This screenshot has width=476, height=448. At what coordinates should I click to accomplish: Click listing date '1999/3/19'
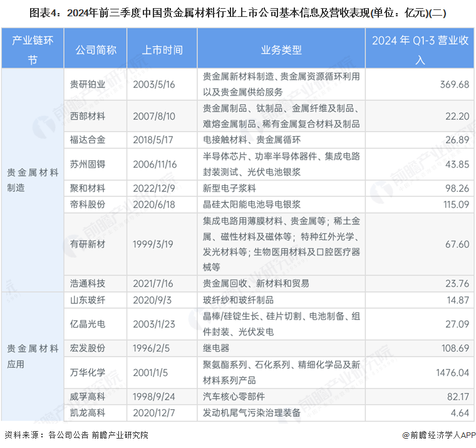tap(153, 244)
